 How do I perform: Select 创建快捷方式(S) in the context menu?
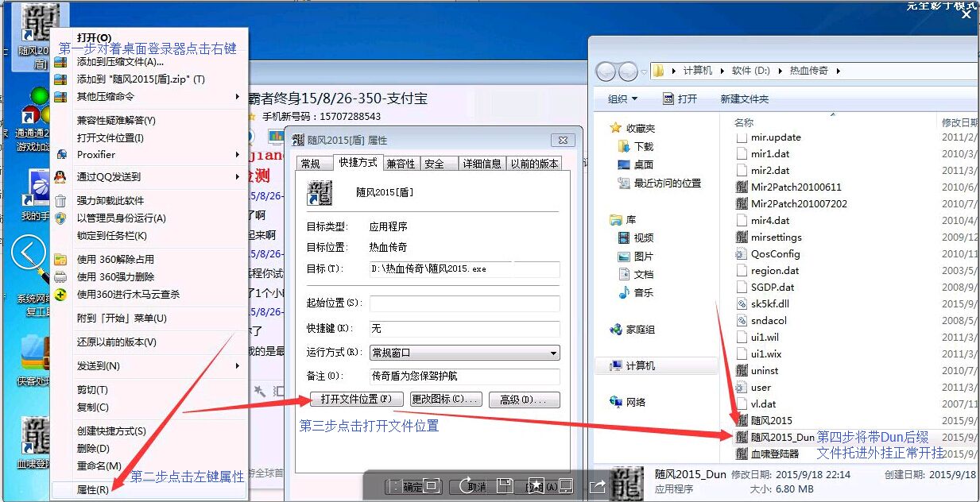pyautogui.click(x=111, y=431)
